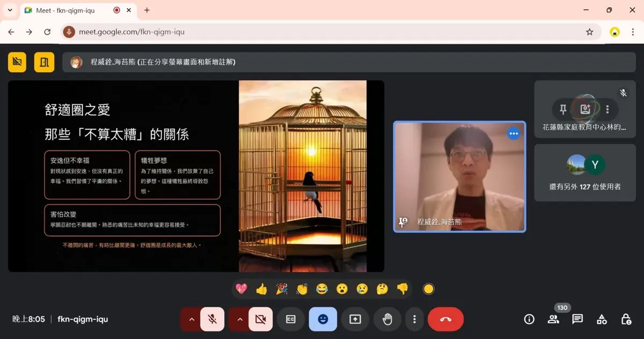Raise hand using the hand button
Viewport: 644px width, 339px height.
(x=387, y=319)
